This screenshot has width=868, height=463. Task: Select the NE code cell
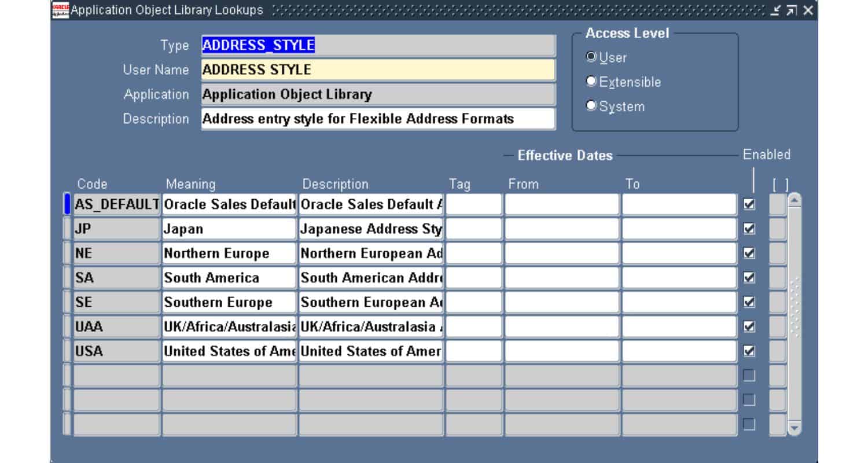pos(116,253)
